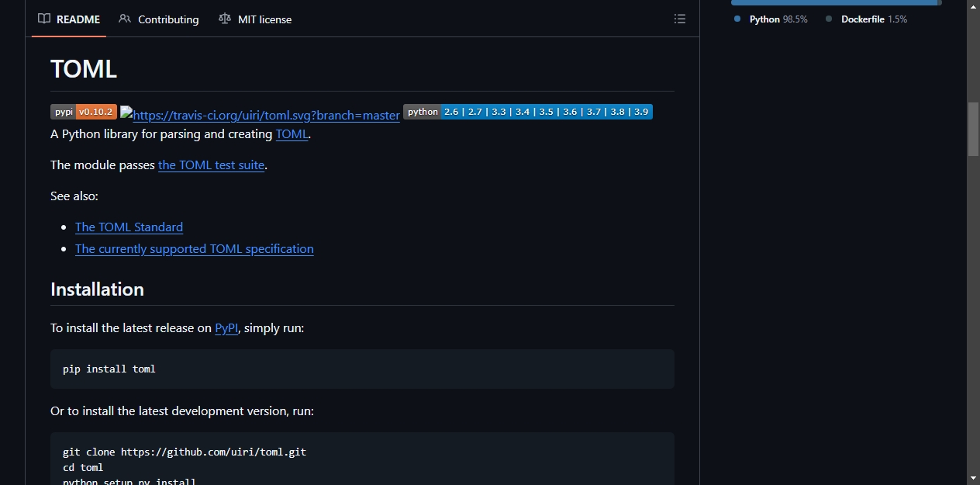
Task: Click the TOML heading
Action: [x=84, y=69]
